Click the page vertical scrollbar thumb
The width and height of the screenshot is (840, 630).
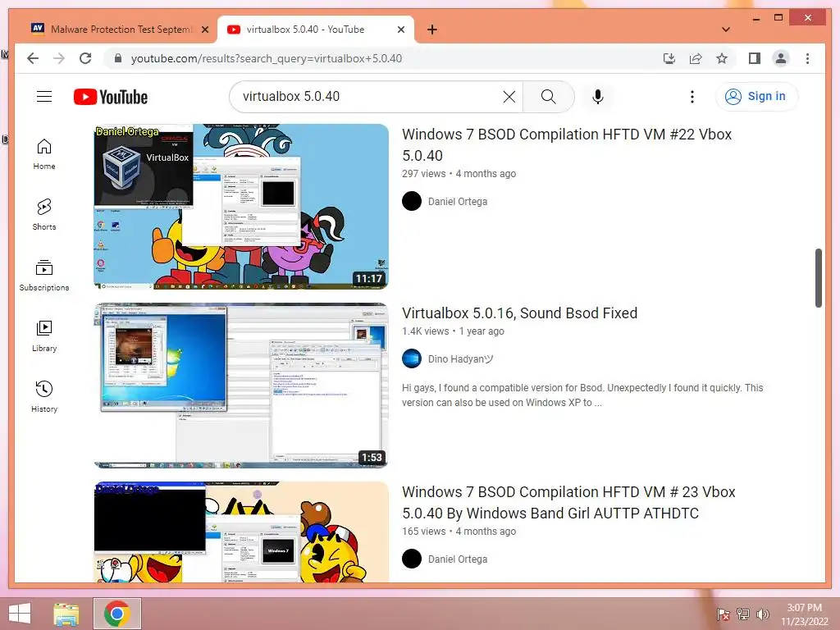click(818, 278)
